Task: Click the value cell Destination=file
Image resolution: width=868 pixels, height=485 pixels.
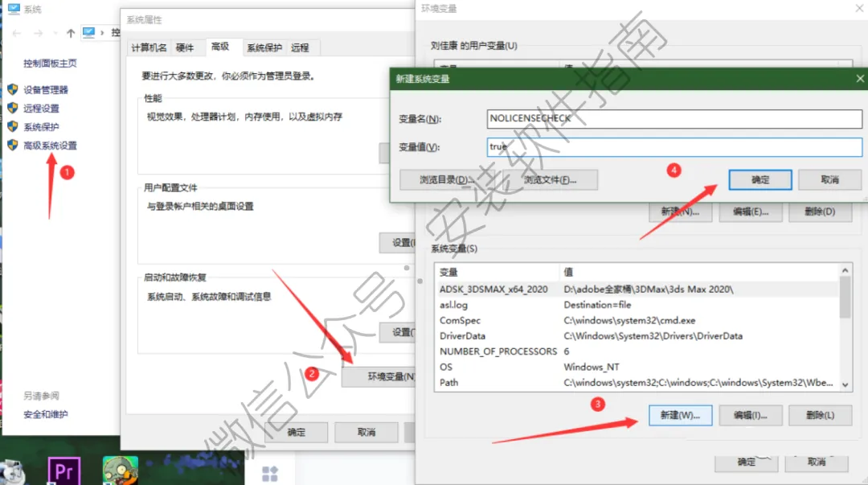Action: click(597, 305)
